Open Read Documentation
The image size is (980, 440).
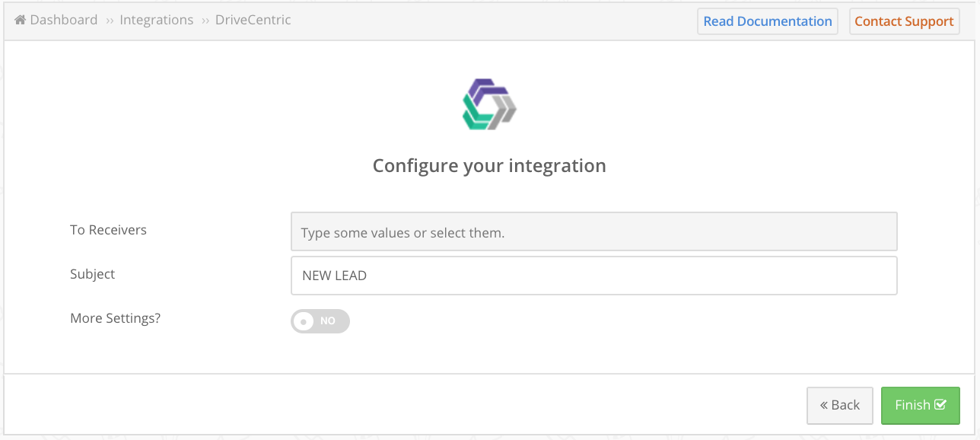[768, 21]
